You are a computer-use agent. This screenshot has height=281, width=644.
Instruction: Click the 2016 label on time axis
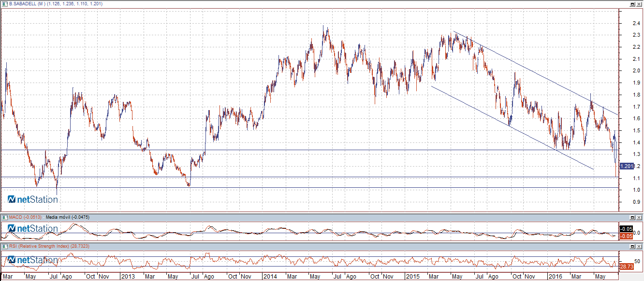556,277
